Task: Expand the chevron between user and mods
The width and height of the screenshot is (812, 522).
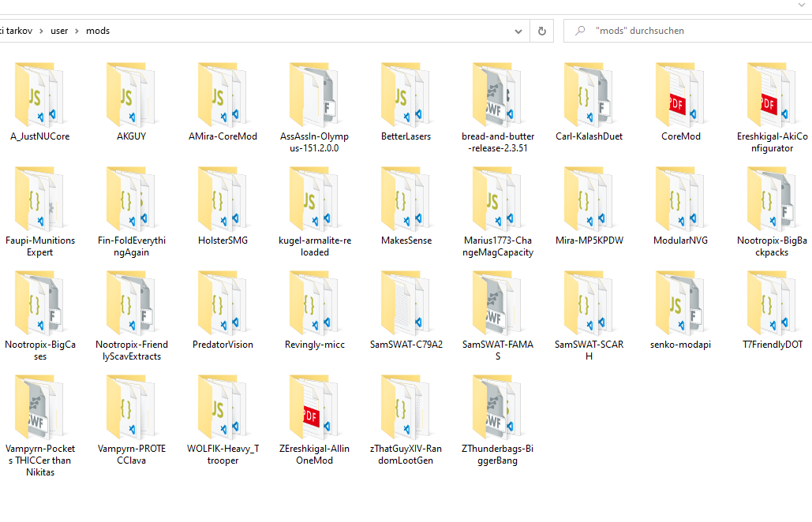Action: tap(77, 31)
